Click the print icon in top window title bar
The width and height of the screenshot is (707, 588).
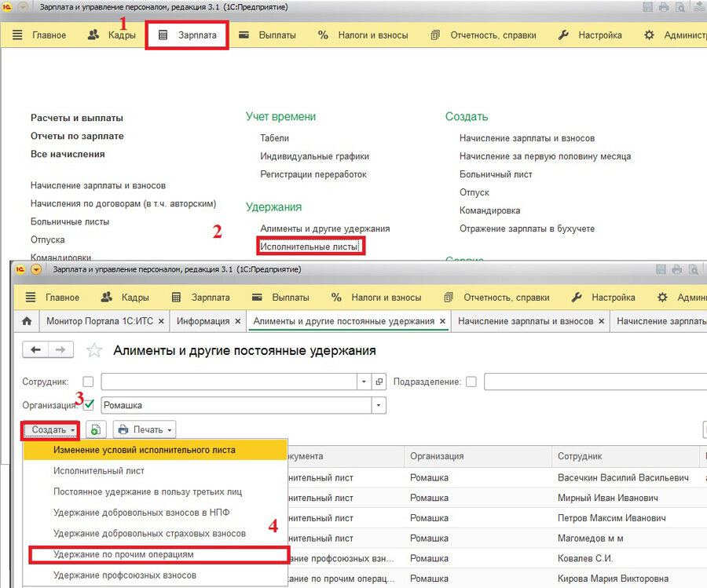pos(664,7)
